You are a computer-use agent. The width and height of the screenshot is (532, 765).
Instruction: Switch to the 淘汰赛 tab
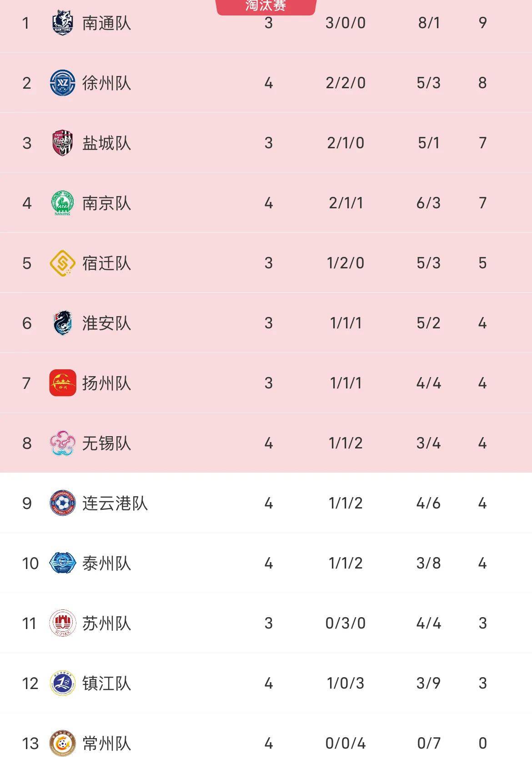point(266,6)
